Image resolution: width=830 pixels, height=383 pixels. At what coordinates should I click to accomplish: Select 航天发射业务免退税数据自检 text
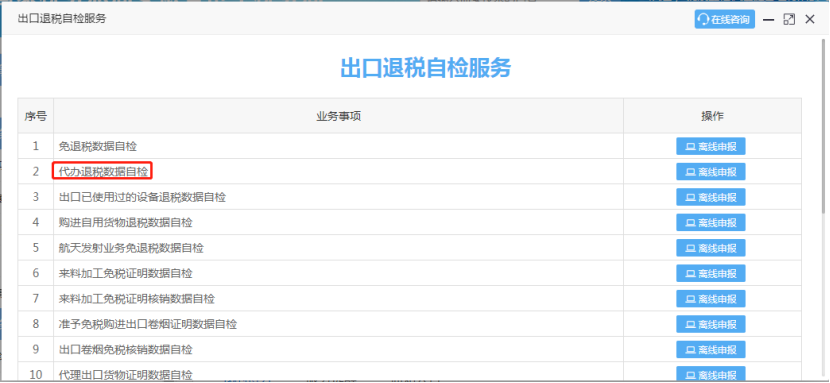[131, 248]
